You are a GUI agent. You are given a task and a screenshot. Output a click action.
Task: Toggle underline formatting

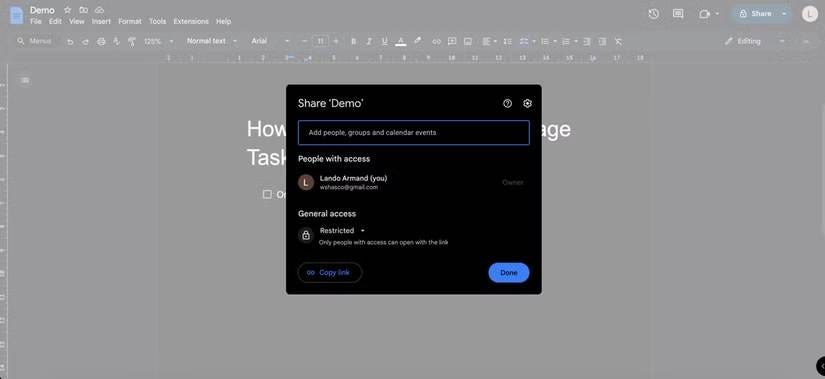[x=385, y=42]
